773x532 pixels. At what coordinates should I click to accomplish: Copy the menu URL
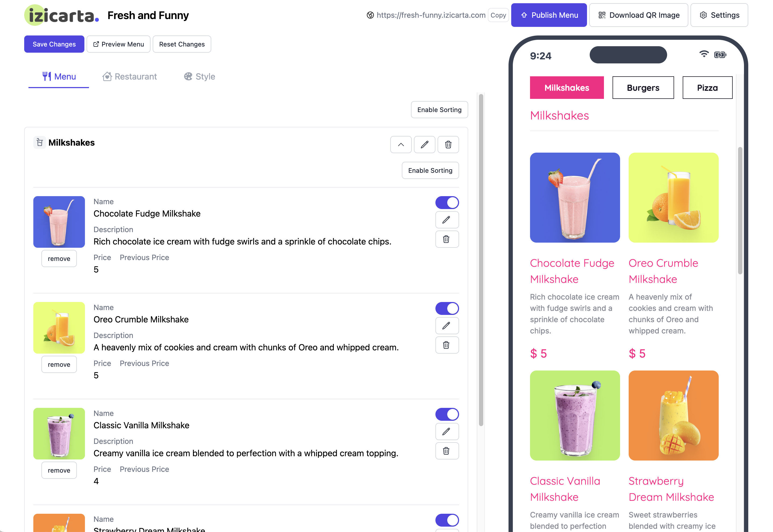point(498,15)
